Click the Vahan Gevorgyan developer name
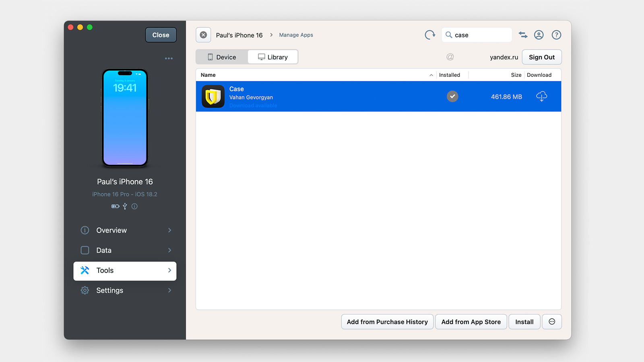Screen dimensions: 644x362 (x=251, y=97)
